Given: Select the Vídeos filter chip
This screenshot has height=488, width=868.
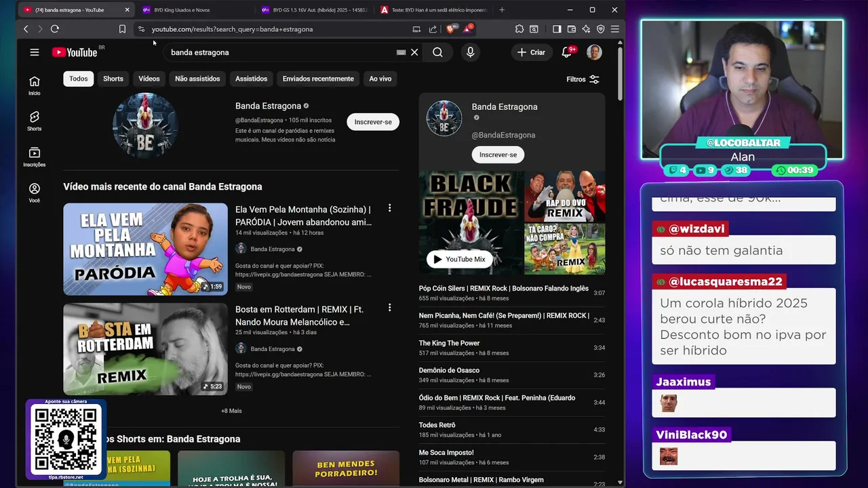Looking at the screenshot, I should pos(149,79).
